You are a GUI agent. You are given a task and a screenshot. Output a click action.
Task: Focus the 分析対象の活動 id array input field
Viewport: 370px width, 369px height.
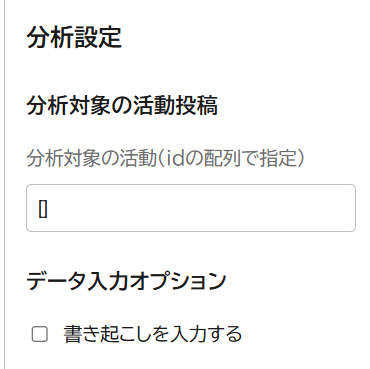coord(191,208)
